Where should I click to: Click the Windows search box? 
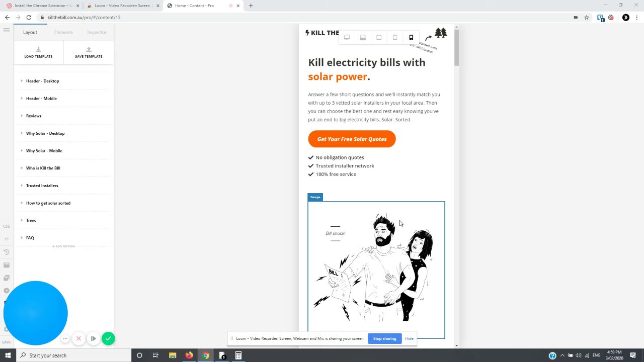(x=73, y=355)
